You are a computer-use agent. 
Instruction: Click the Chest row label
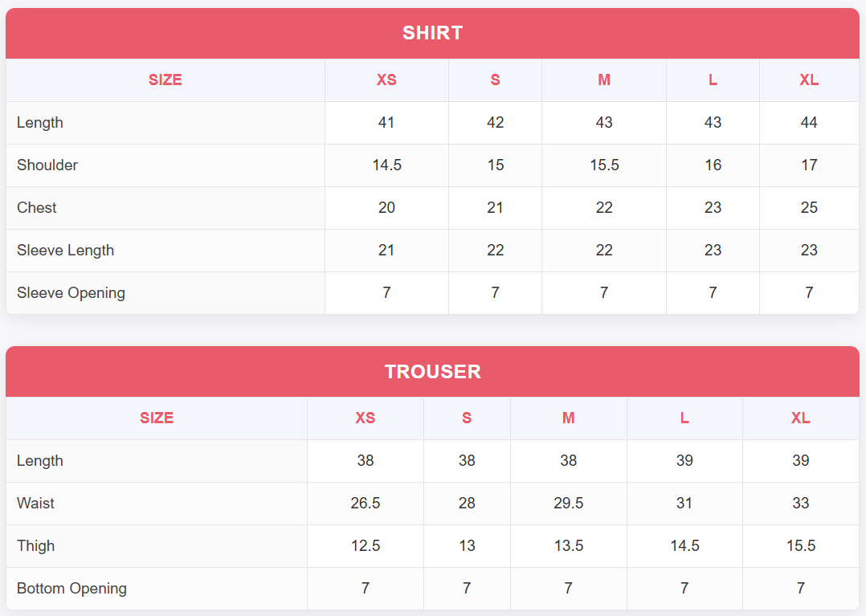click(x=37, y=208)
